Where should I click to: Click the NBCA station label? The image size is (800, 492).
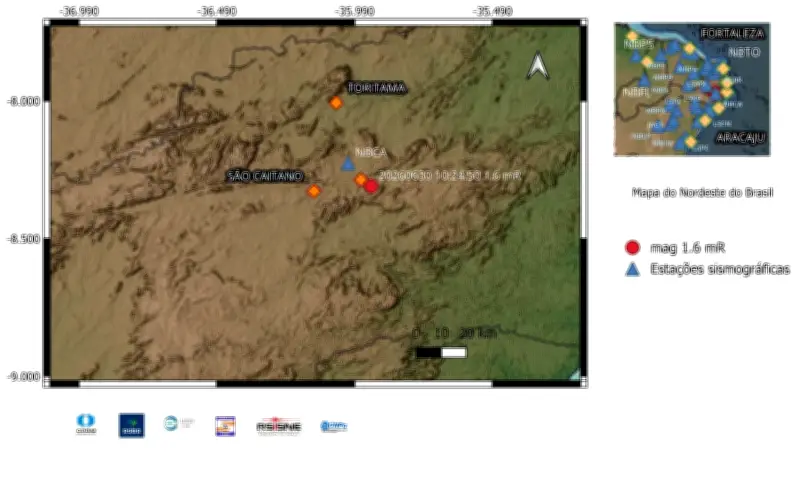pyautogui.click(x=371, y=152)
